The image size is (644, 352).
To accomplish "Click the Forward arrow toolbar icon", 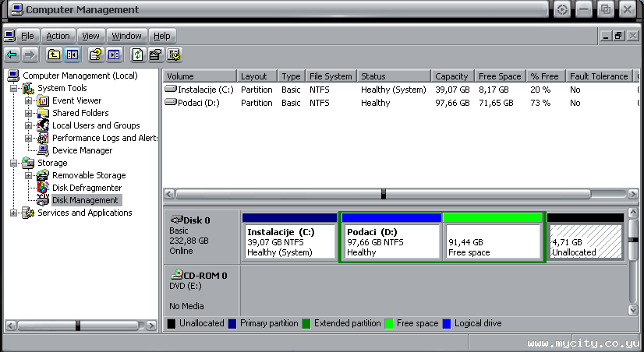I will [30, 55].
